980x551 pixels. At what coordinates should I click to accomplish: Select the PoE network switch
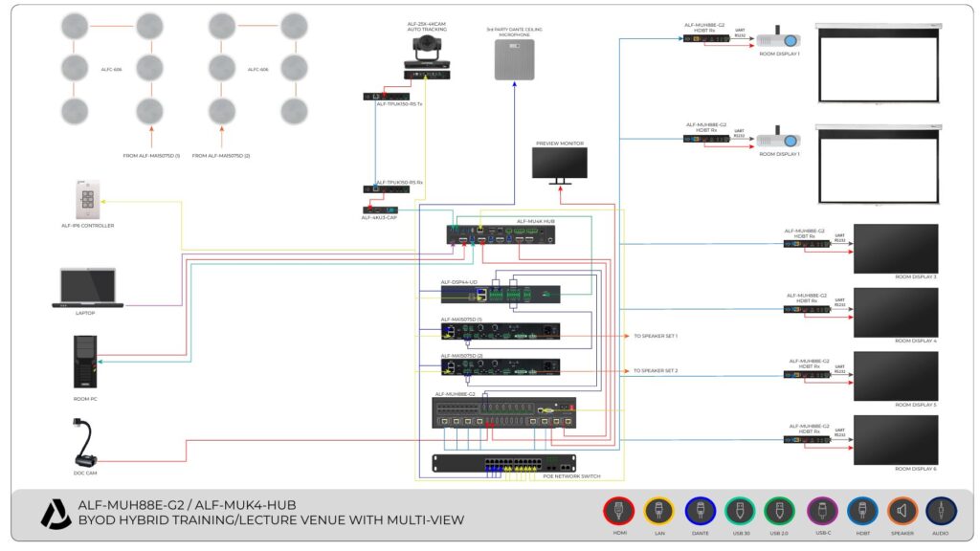click(503, 464)
